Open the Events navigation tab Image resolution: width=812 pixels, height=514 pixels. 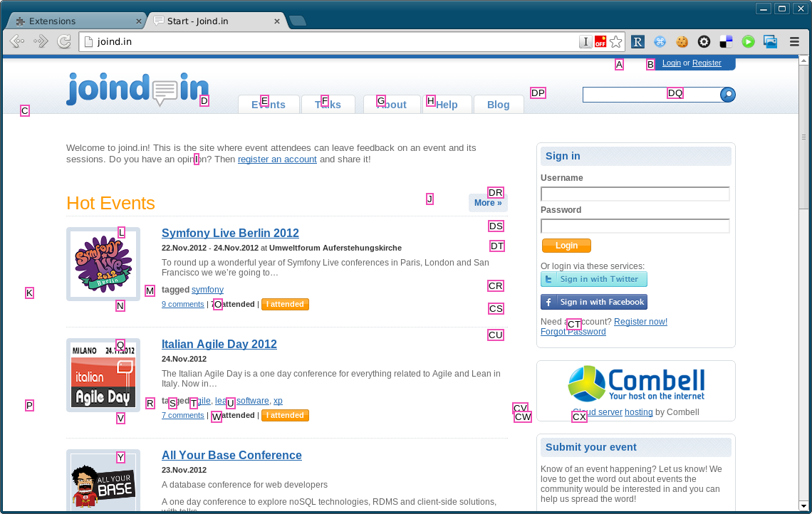click(x=269, y=104)
